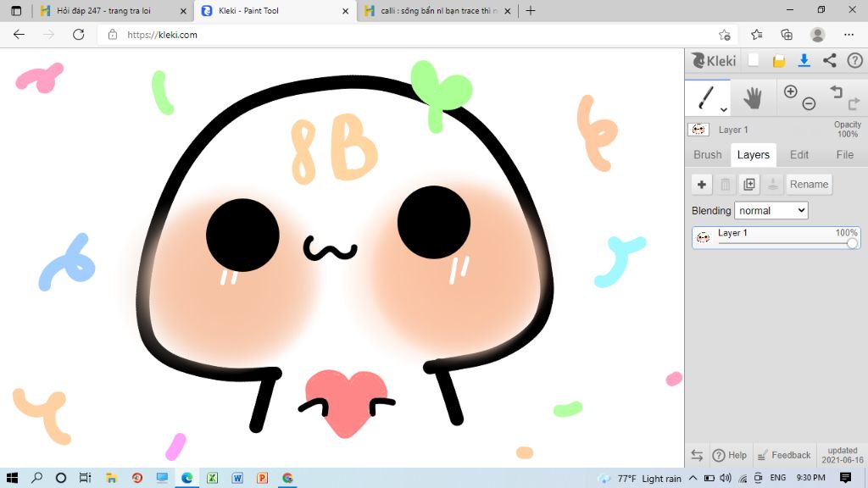Merge the layer down

click(x=773, y=184)
